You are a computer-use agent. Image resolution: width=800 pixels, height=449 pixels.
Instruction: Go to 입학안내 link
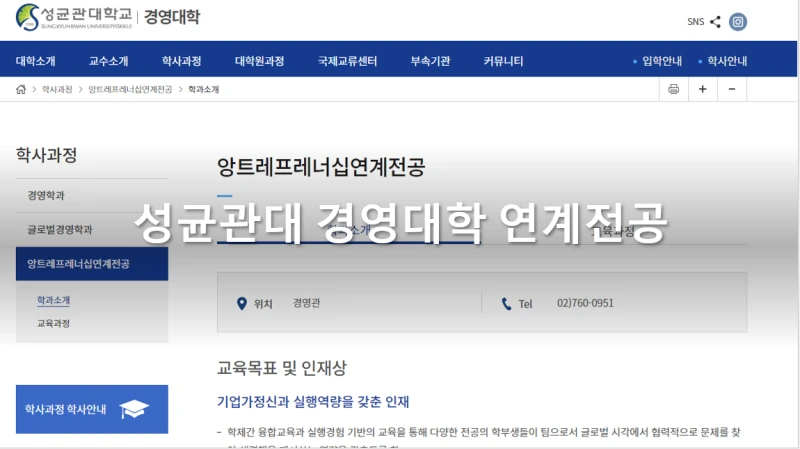point(662,61)
